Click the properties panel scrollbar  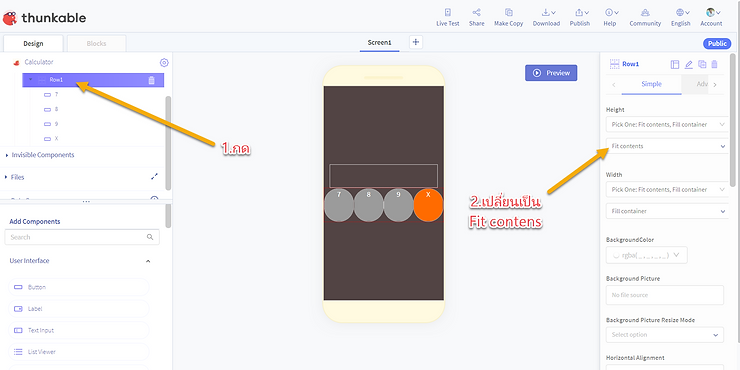[732, 120]
